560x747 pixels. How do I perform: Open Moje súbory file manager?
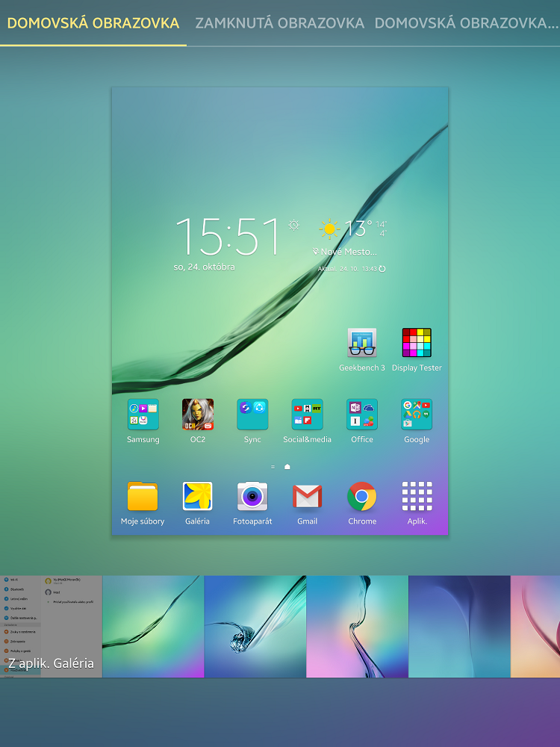point(143,496)
